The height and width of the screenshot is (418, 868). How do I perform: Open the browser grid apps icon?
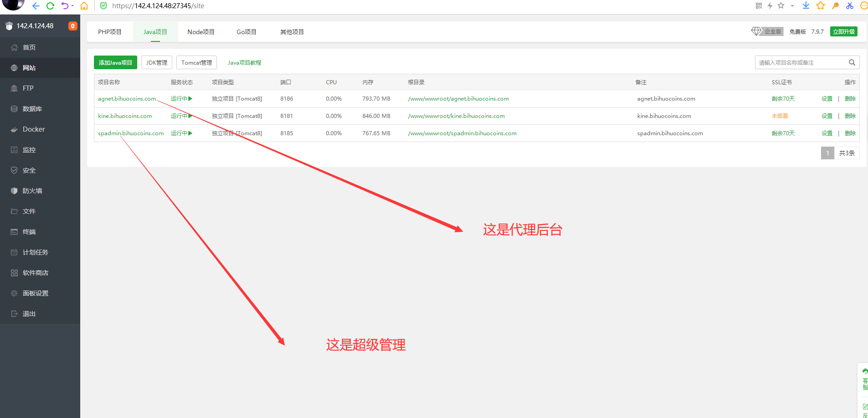point(759,5)
